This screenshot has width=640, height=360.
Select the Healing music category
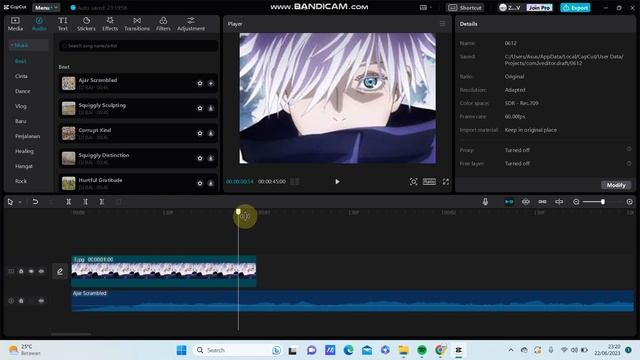tap(24, 151)
